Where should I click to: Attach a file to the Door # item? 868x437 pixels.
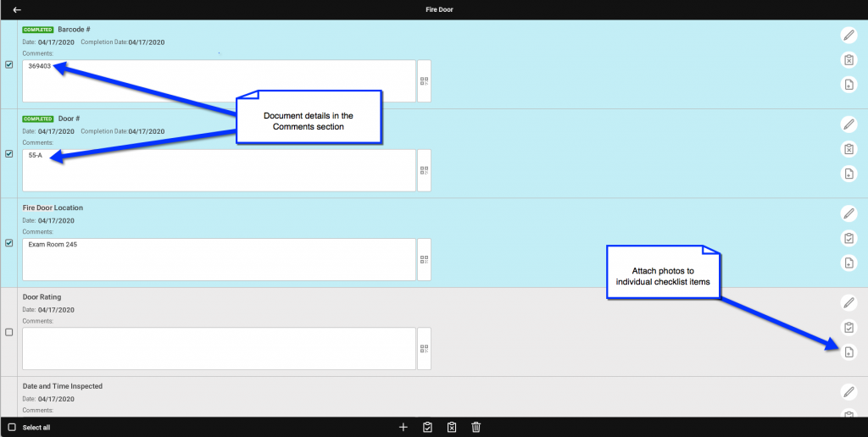(849, 174)
